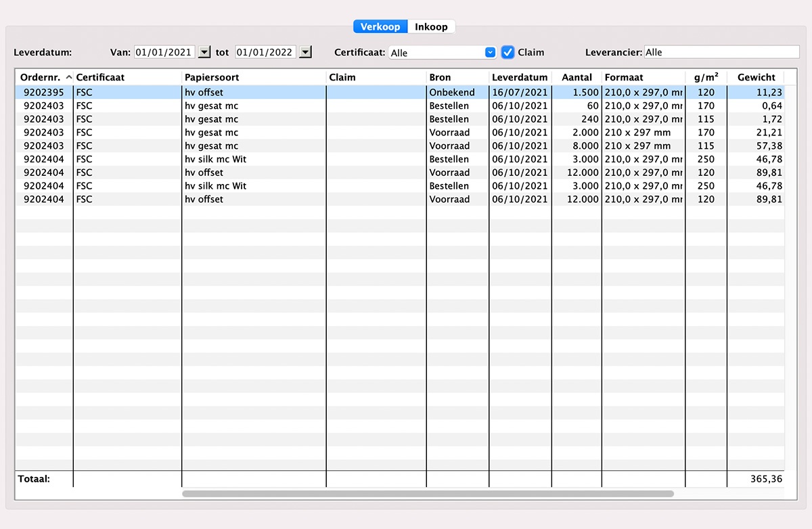Click the Gewicht column header
The width and height of the screenshot is (812, 529).
(756, 77)
